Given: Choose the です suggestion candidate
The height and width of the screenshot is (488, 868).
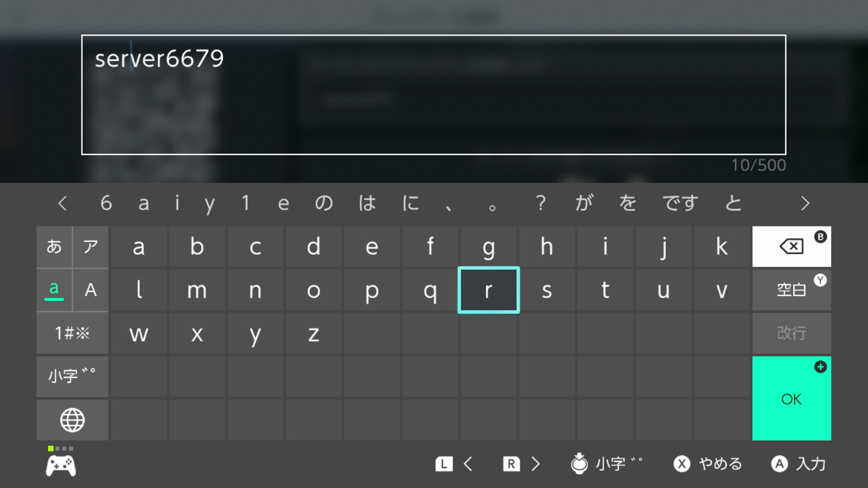Looking at the screenshot, I should point(680,203).
